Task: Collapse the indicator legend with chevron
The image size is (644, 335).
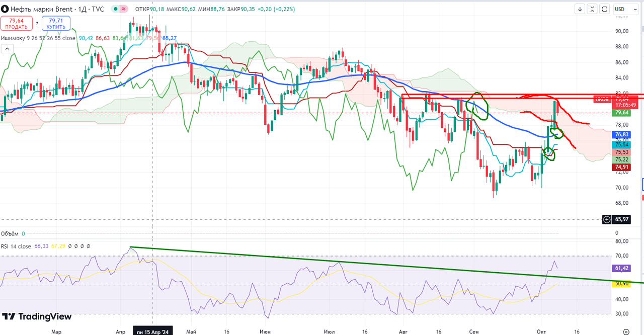Action: click(x=7, y=49)
